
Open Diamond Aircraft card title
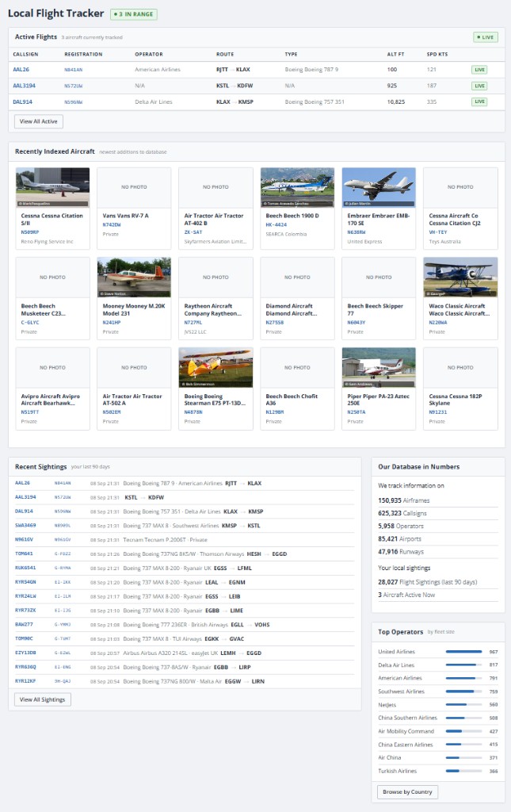coord(292,310)
